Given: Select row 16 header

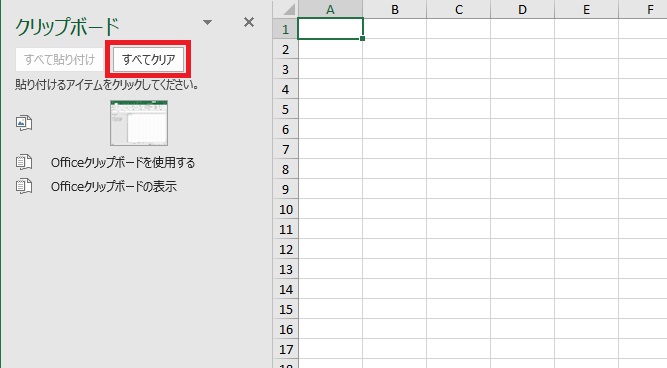Looking at the screenshot, I should (285, 329).
